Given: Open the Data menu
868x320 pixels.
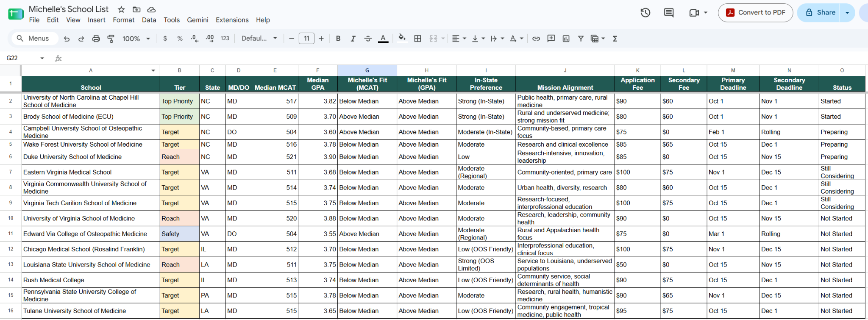Looking at the screenshot, I should (x=149, y=20).
